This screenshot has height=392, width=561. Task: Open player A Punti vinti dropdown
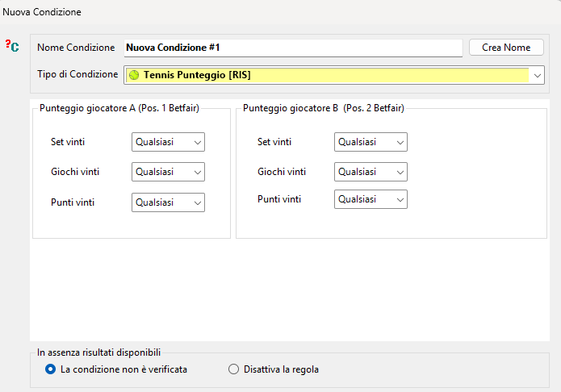tap(168, 202)
